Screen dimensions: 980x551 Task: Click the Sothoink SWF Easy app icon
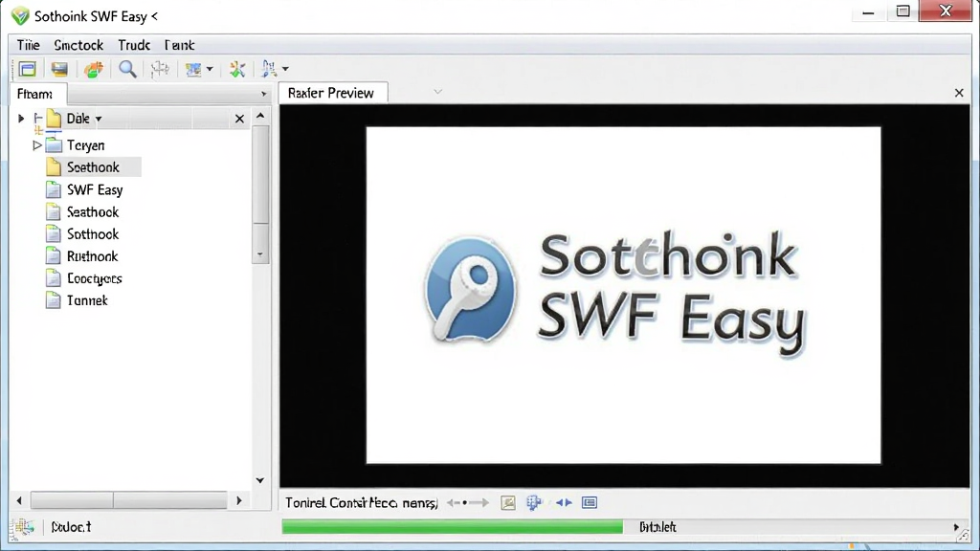(20, 16)
